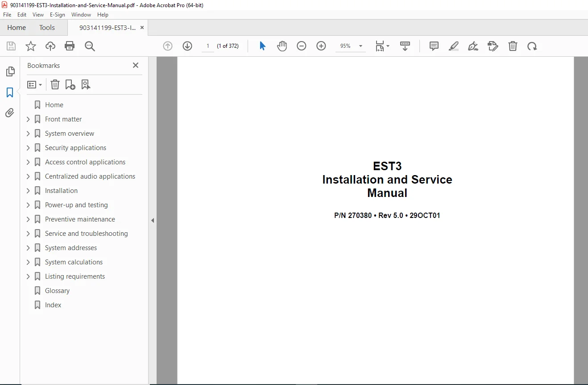Image resolution: width=588 pixels, height=385 pixels.
Task: Click the zoom percentage field
Action: tap(345, 46)
